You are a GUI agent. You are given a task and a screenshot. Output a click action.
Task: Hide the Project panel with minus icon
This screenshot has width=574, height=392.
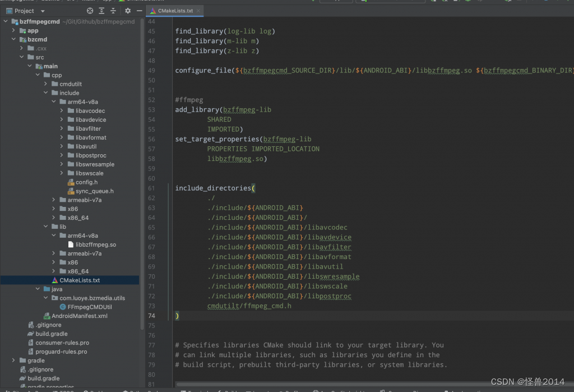[139, 11]
